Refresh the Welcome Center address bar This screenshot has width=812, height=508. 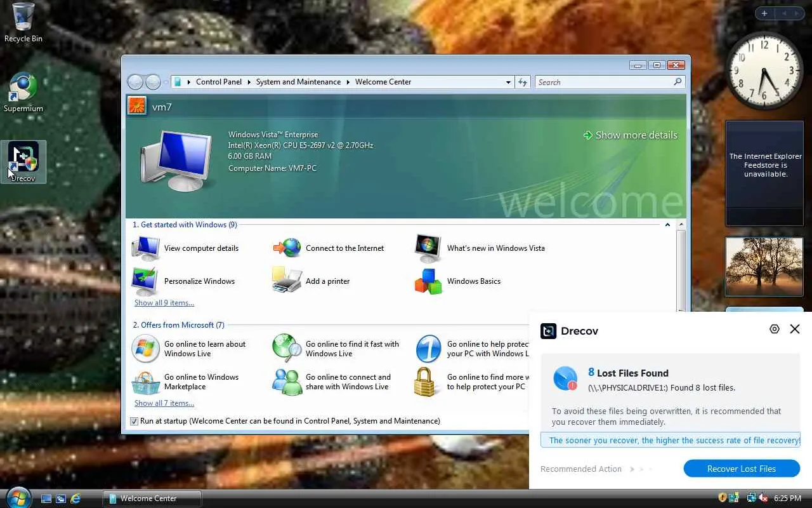click(523, 82)
